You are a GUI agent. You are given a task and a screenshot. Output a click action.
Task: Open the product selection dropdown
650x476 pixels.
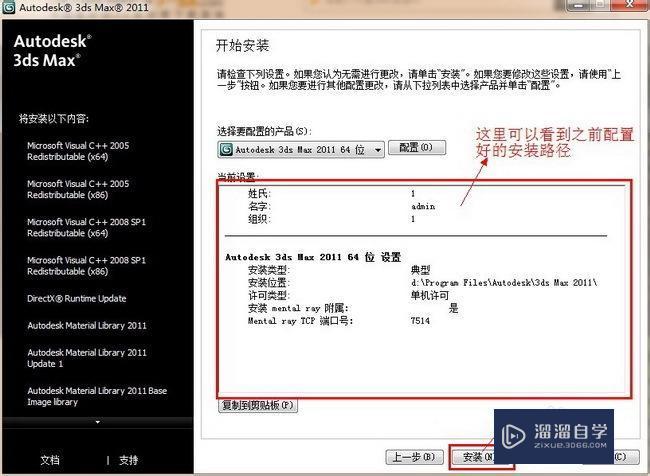301,150
